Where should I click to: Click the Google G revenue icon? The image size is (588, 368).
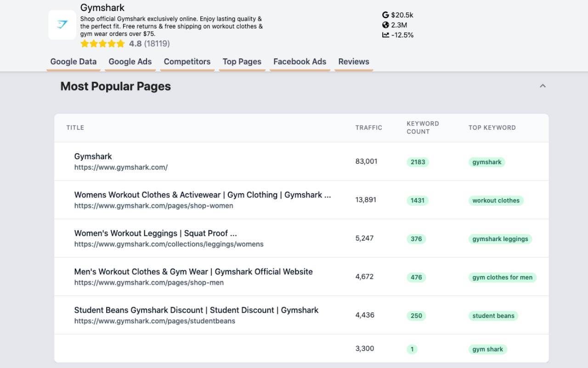385,15
